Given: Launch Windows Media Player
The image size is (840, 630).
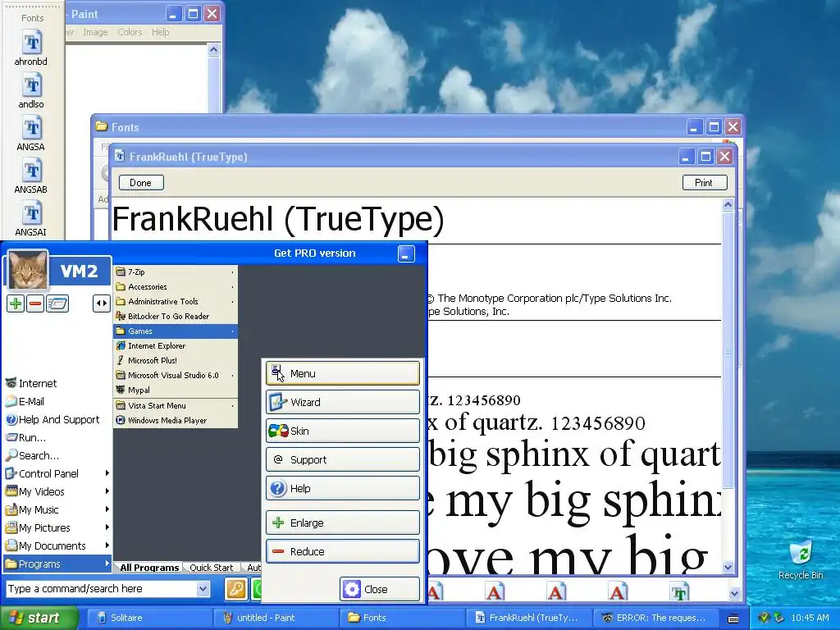Looking at the screenshot, I should (176, 421).
